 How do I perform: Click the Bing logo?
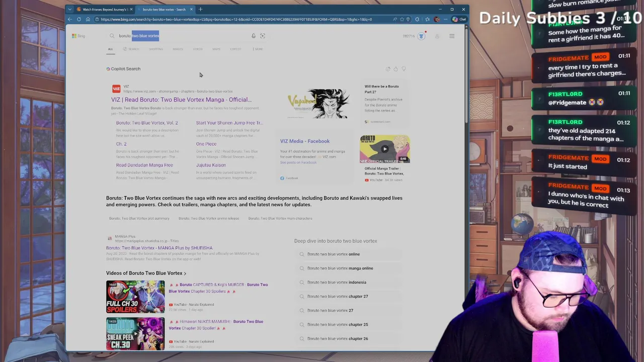(x=78, y=36)
